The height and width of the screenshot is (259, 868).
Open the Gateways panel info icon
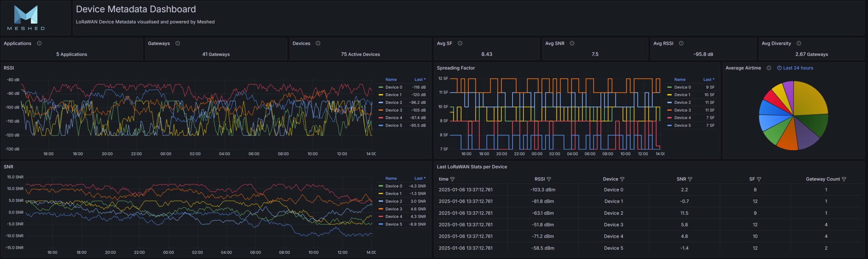pos(178,43)
